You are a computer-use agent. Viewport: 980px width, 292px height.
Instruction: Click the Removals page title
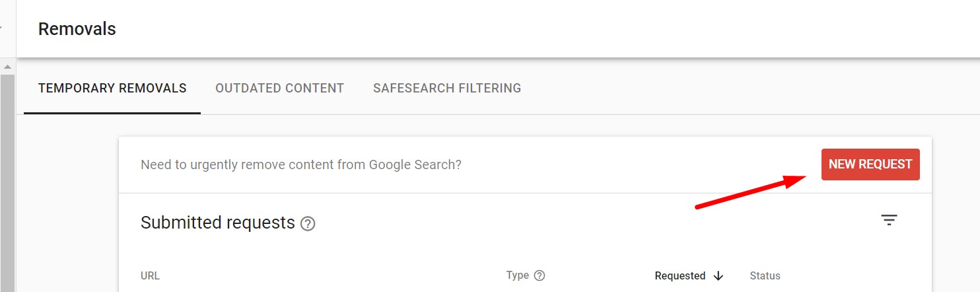[77, 29]
